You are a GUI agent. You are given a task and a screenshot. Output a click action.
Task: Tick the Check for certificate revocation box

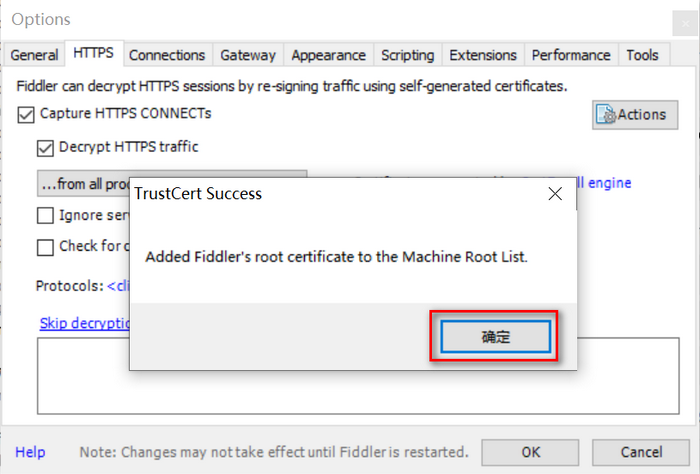click(x=45, y=247)
